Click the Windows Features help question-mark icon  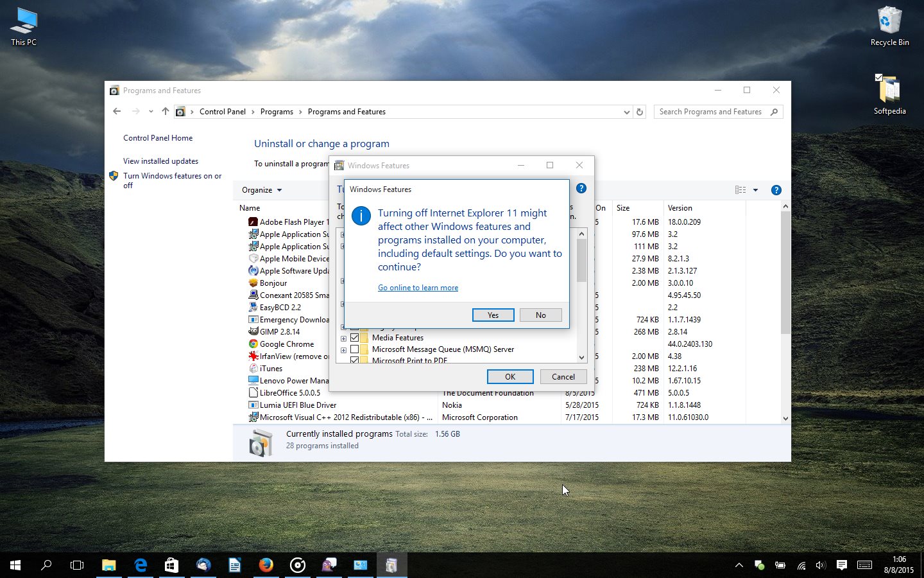[581, 188]
